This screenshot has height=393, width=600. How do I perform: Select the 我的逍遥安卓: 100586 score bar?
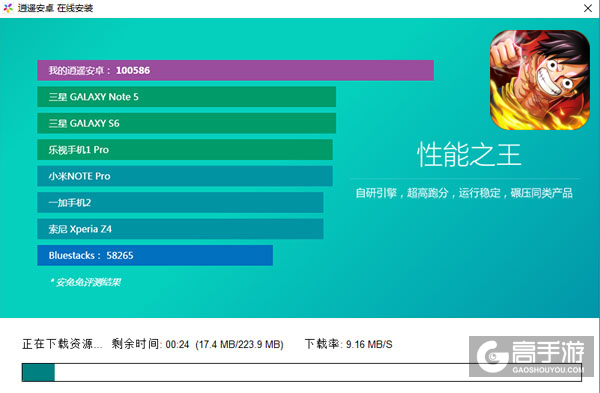235,70
